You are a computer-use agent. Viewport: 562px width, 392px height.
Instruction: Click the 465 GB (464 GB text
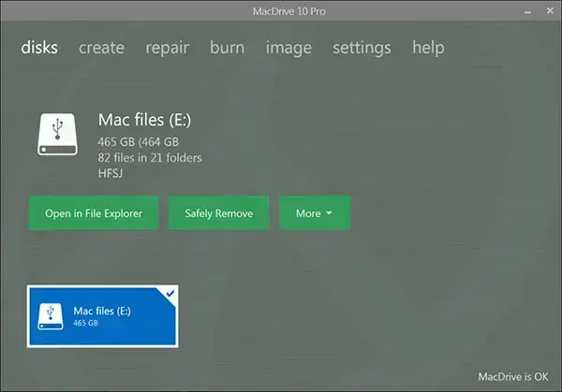point(139,142)
